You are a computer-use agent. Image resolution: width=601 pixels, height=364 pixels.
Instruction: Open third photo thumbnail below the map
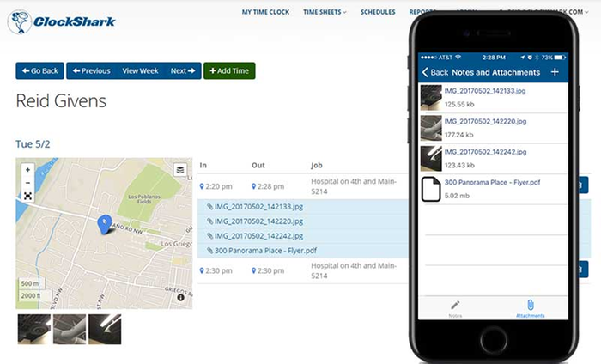tap(105, 329)
